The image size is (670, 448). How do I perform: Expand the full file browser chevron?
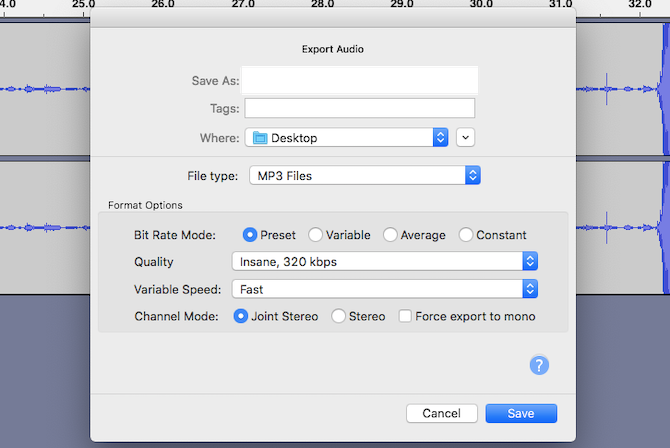465,138
